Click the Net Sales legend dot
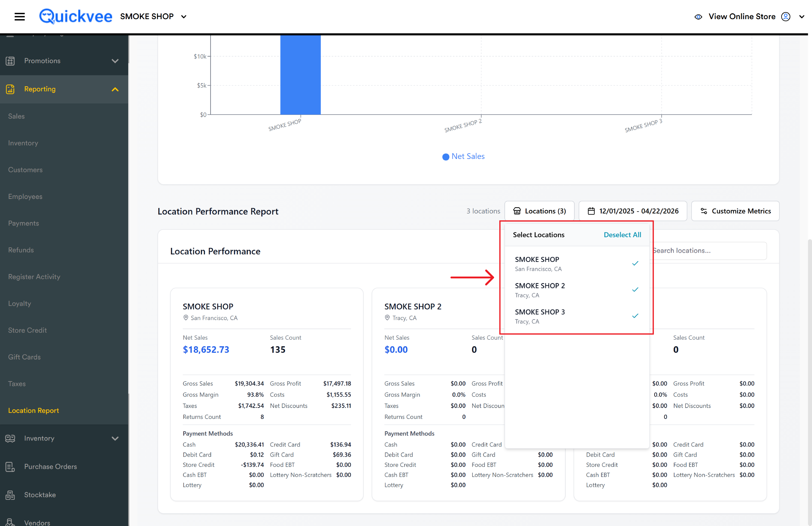The height and width of the screenshot is (526, 812). tap(446, 157)
